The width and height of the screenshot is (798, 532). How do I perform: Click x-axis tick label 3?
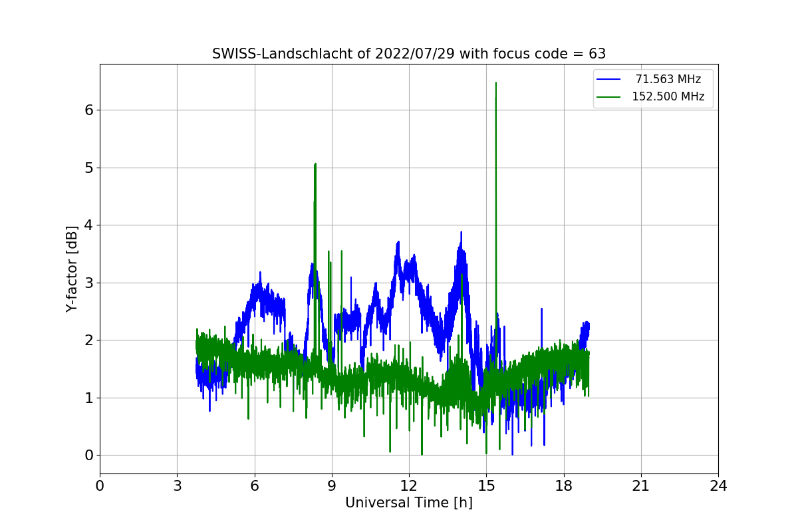(x=177, y=486)
